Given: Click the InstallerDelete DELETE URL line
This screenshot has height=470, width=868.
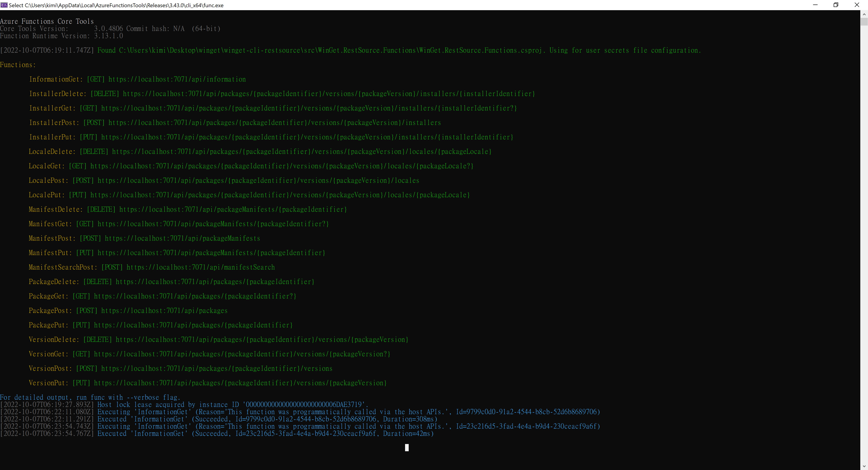Looking at the screenshot, I should [x=282, y=94].
